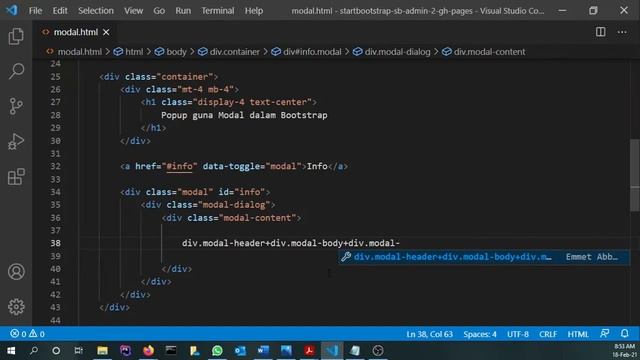This screenshot has width=640, height=360.
Task: Open the Accounts menu icon
Action: click(x=16, y=271)
